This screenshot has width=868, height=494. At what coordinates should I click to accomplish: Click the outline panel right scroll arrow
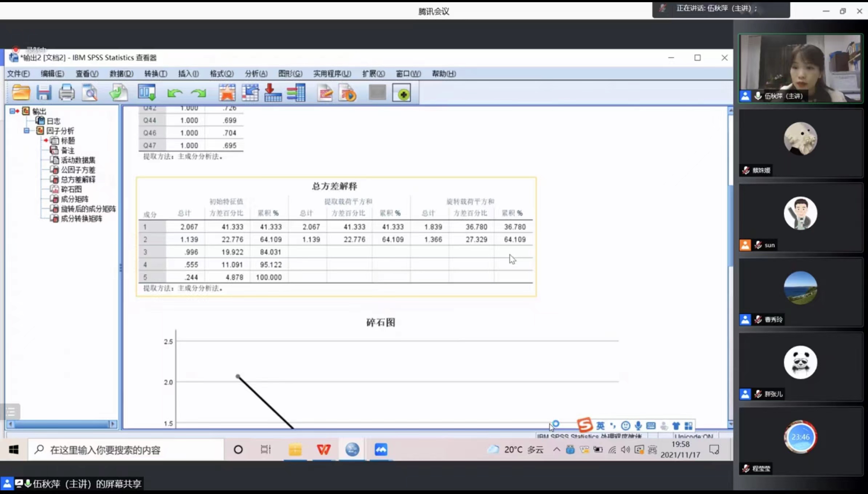(x=113, y=424)
